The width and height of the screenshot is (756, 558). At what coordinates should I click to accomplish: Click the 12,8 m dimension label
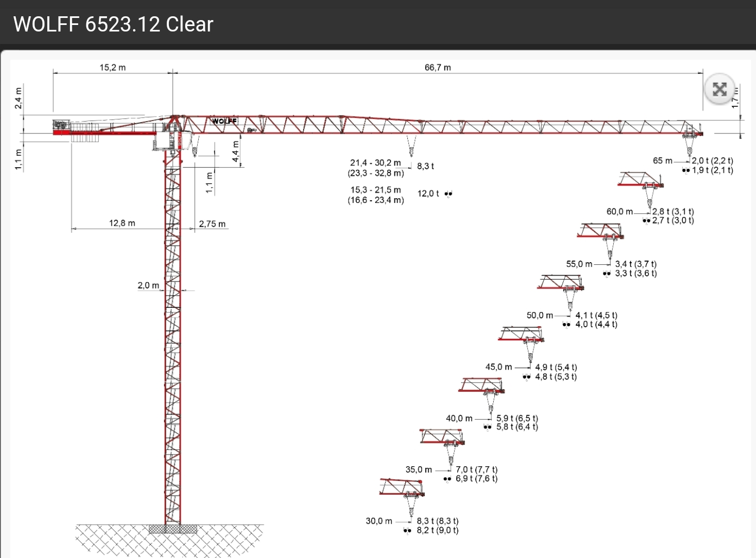pyautogui.click(x=122, y=223)
